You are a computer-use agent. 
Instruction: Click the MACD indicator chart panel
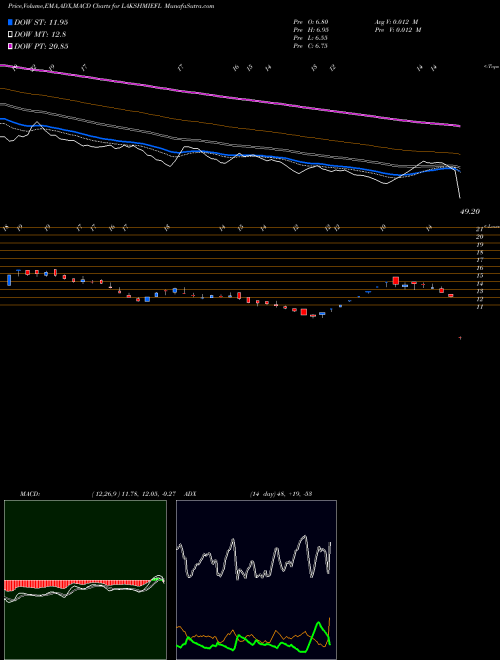point(85,580)
